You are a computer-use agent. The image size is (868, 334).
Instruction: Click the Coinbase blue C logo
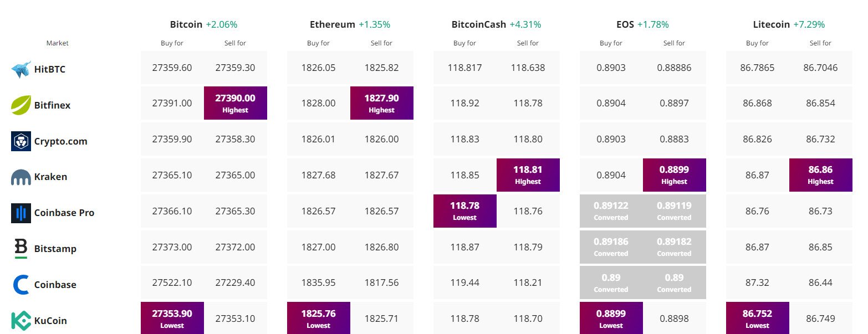click(x=21, y=285)
